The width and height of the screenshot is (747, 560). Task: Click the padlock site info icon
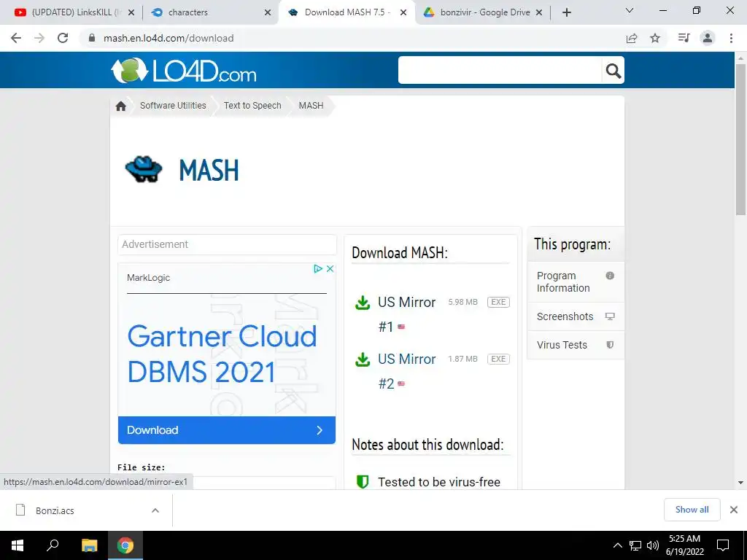(92, 38)
